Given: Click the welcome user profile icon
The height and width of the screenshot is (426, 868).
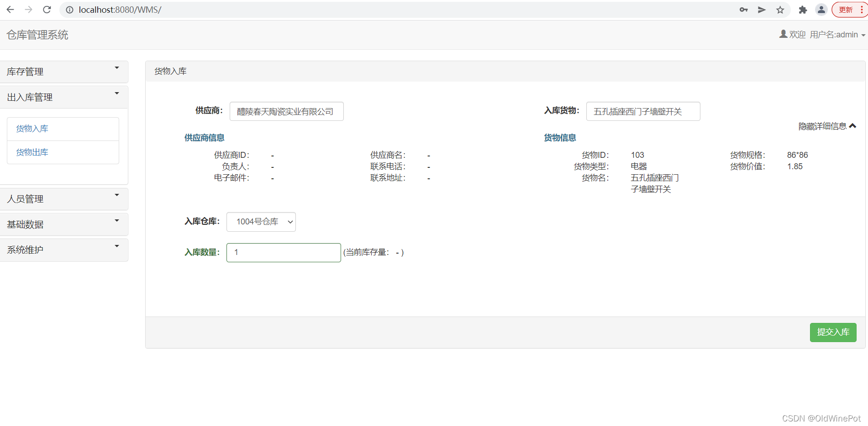Looking at the screenshot, I should point(783,34).
